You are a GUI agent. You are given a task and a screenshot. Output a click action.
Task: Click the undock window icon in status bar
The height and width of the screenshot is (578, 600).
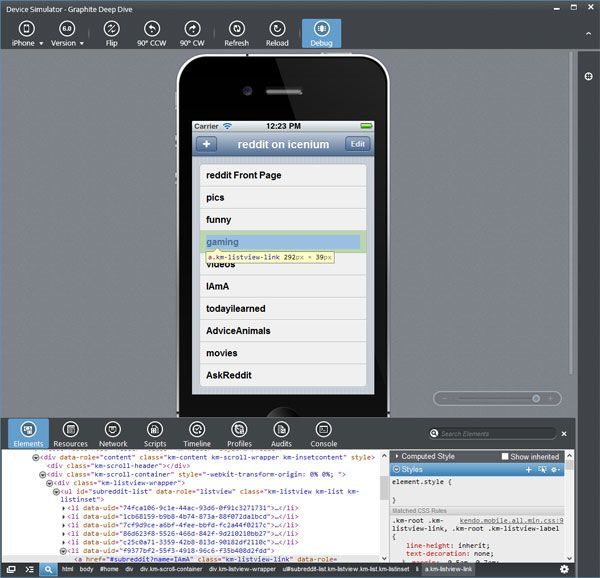point(11,569)
